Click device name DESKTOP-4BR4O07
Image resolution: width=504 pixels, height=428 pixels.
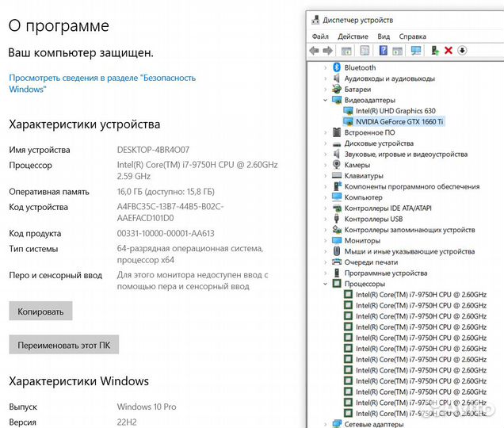(x=153, y=150)
